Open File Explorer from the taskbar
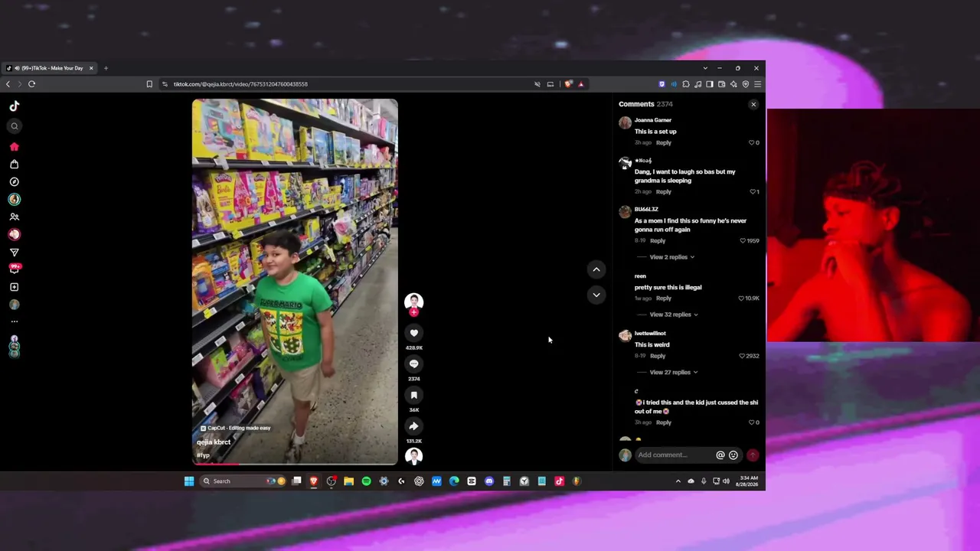This screenshot has height=551, width=980. 348,481
